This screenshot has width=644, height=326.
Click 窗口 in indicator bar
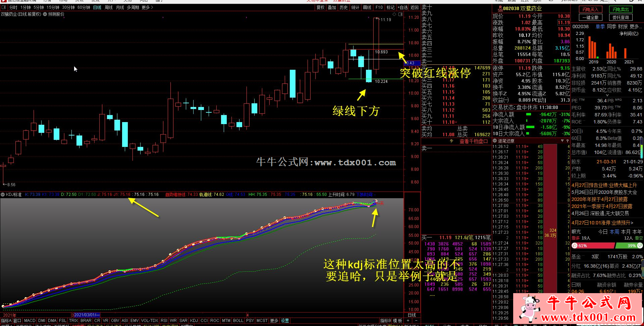(x=17, y=321)
